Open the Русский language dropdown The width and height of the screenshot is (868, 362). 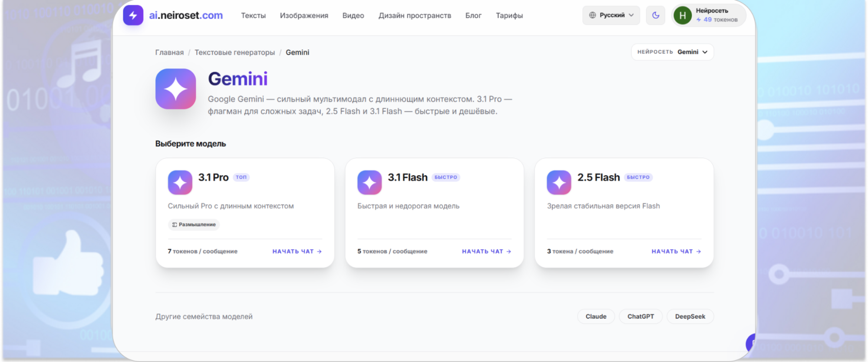pos(611,15)
